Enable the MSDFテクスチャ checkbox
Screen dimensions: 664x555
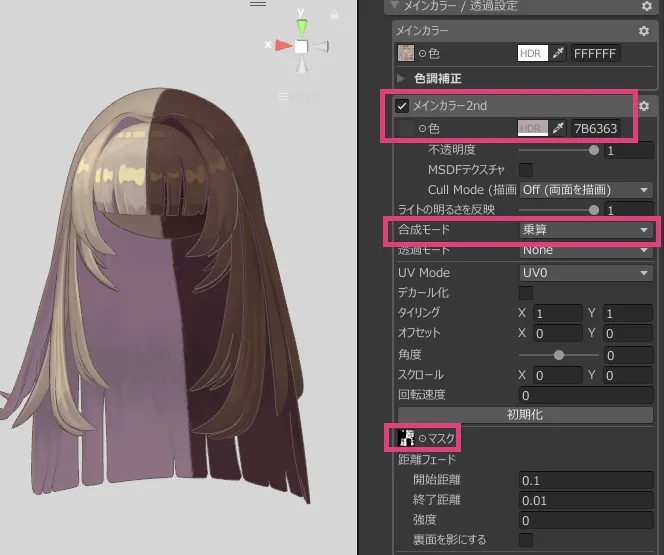point(526,170)
